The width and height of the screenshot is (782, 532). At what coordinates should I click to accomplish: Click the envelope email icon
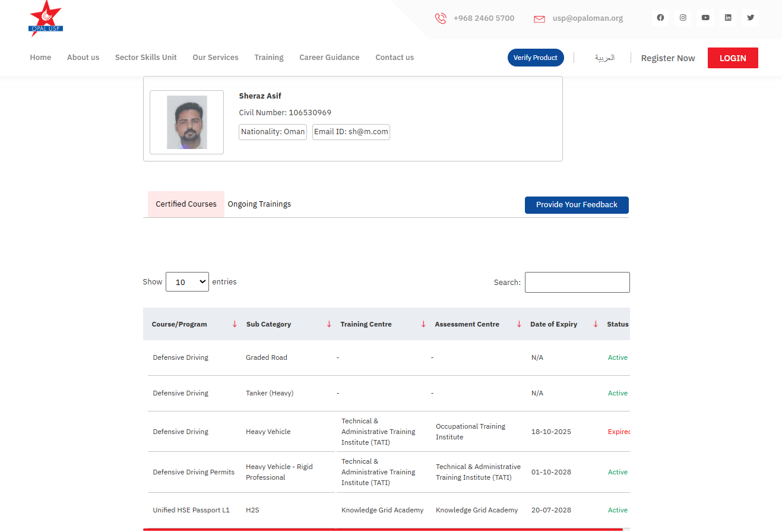tap(539, 18)
